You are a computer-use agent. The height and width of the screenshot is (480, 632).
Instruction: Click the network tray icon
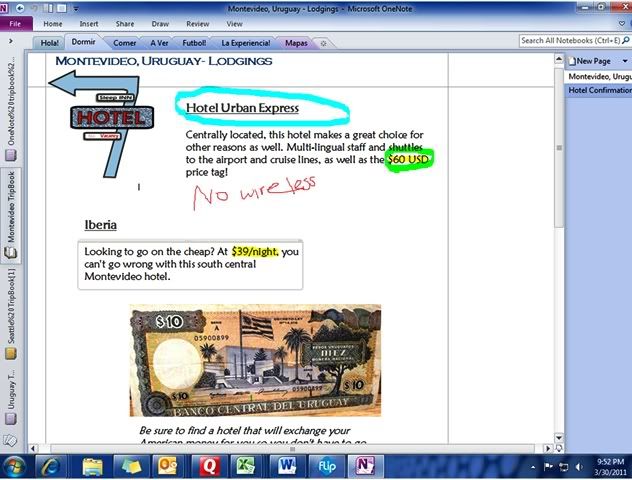564,467
